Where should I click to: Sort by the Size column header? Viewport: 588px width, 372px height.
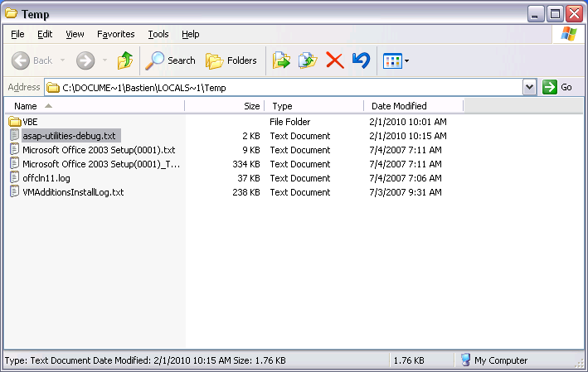point(225,106)
